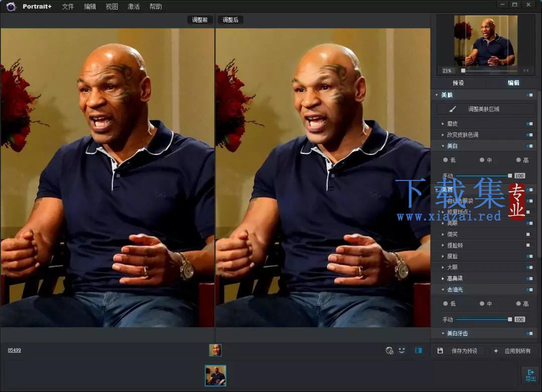Toggle the 大眼 switch
The height and width of the screenshot is (392, 542).
click(529, 267)
